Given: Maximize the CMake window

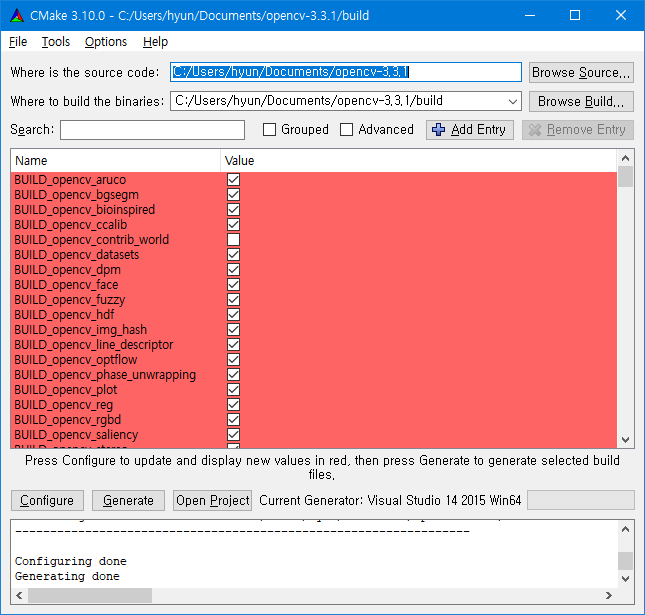Looking at the screenshot, I should pyautogui.click(x=575, y=16).
